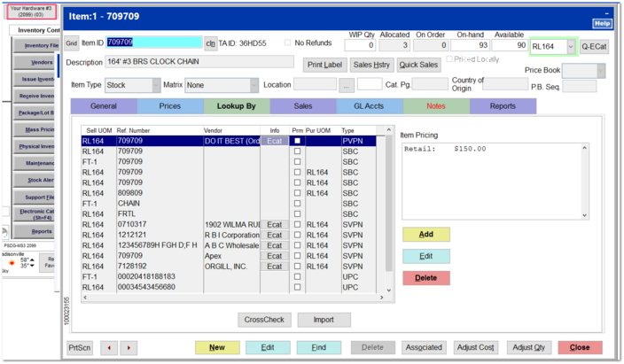Click the weather sun icon in sidebar
The height and width of the screenshot is (364, 624).
[12, 262]
